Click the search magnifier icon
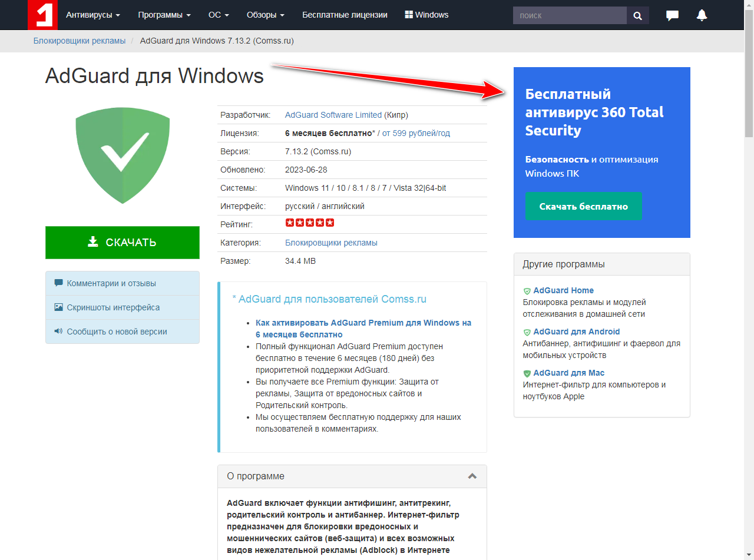The image size is (754, 560). coord(637,16)
